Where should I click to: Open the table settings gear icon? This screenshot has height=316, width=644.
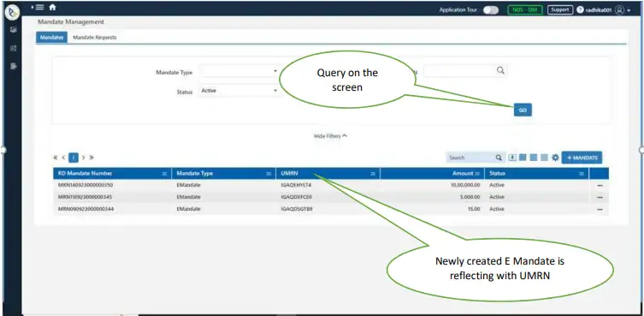click(x=555, y=158)
